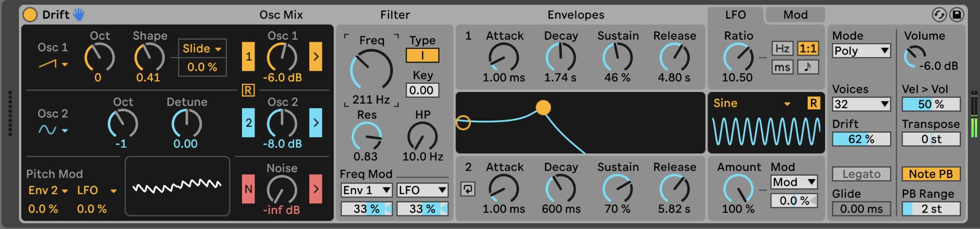The width and height of the screenshot is (980, 229).
Task: Open the Pitch Mod Env 2 source dropdown
Action: [x=48, y=190]
